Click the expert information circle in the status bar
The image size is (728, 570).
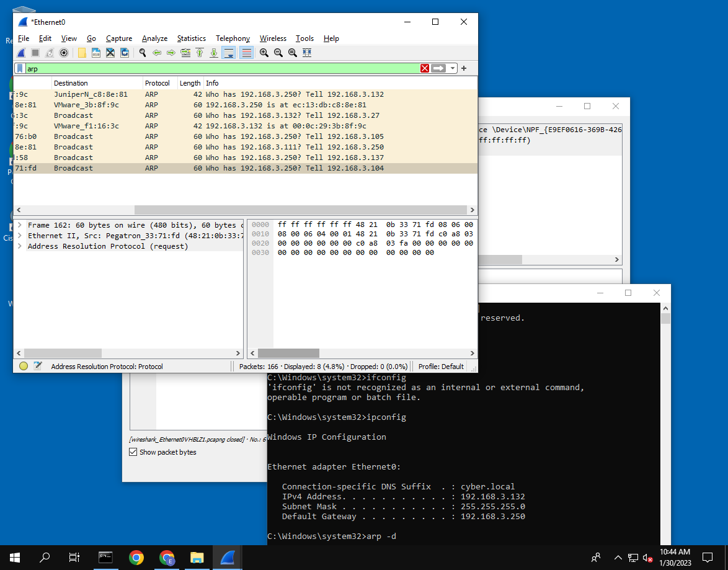pyautogui.click(x=23, y=367)
